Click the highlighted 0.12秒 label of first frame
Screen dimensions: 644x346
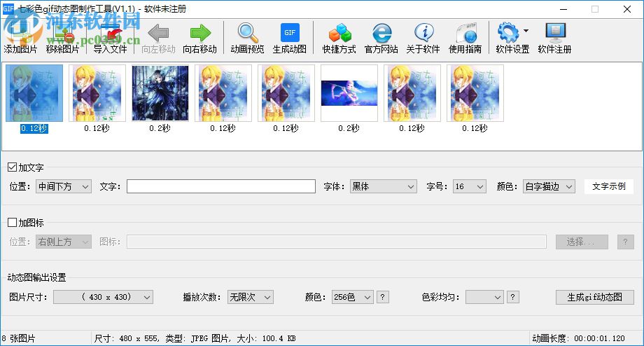34,129
